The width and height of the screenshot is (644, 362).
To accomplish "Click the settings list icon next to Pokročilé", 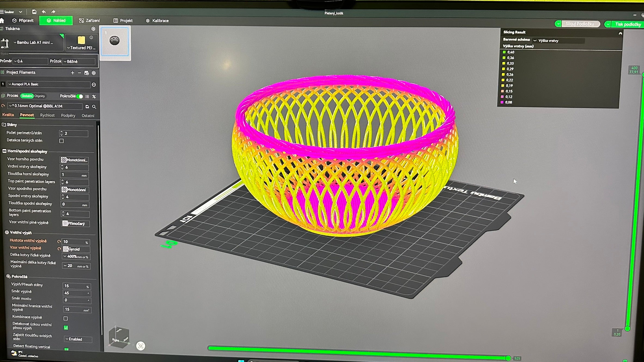I will coord(87,96).
